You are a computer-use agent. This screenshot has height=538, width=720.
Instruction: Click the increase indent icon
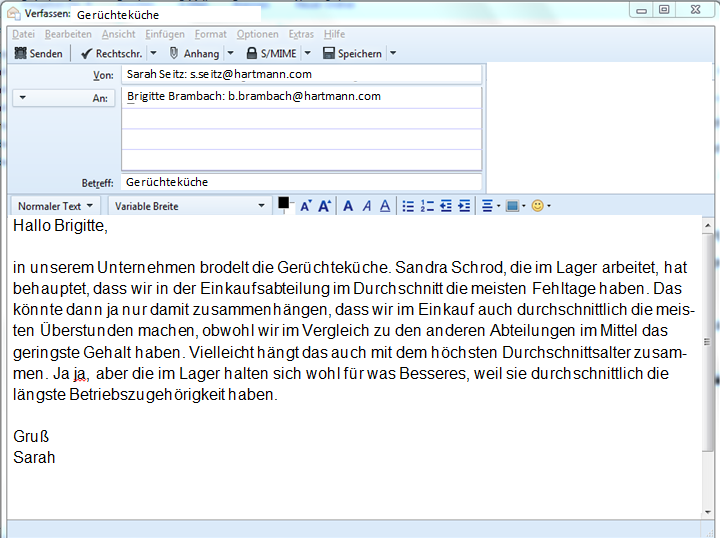pos(464,206)
